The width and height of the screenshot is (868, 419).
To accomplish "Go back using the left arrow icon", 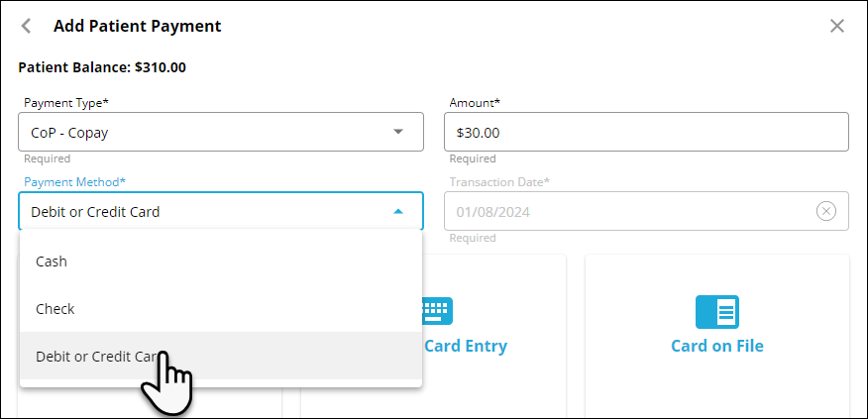I will tap(27, 26).
